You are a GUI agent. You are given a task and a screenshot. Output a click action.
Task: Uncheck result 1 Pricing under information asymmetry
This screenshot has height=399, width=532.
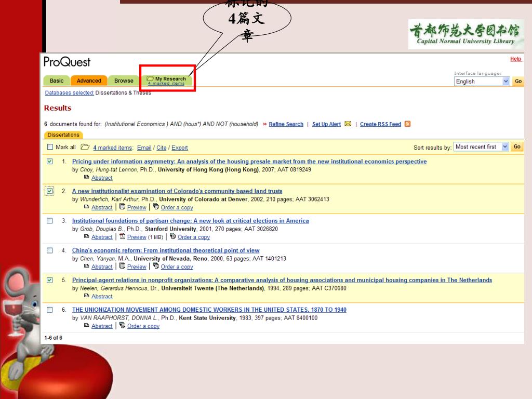[49, 161]
